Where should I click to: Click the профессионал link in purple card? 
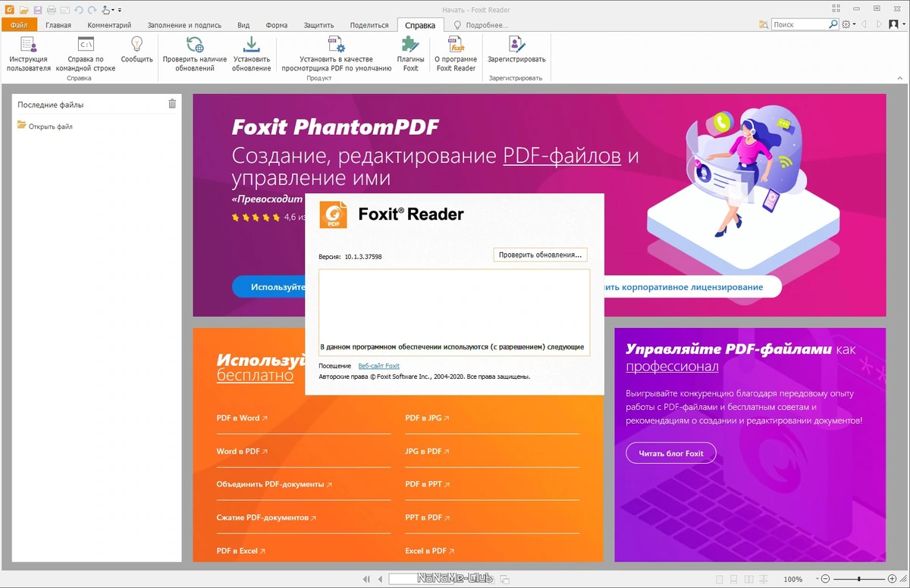click(672, 367)
